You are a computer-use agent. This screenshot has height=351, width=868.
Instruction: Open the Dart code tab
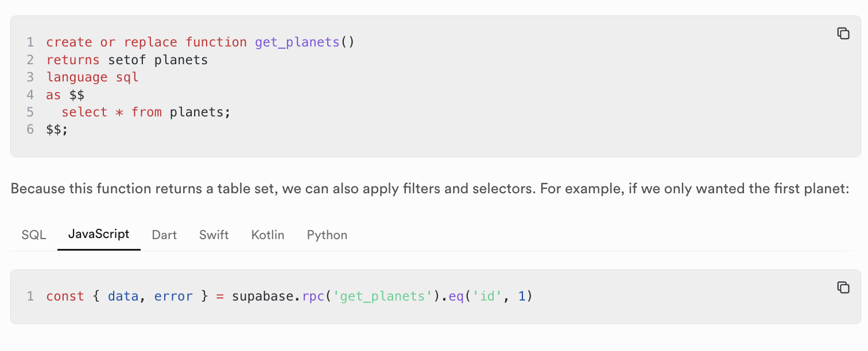pyautogui.click(x=164, y=235)
